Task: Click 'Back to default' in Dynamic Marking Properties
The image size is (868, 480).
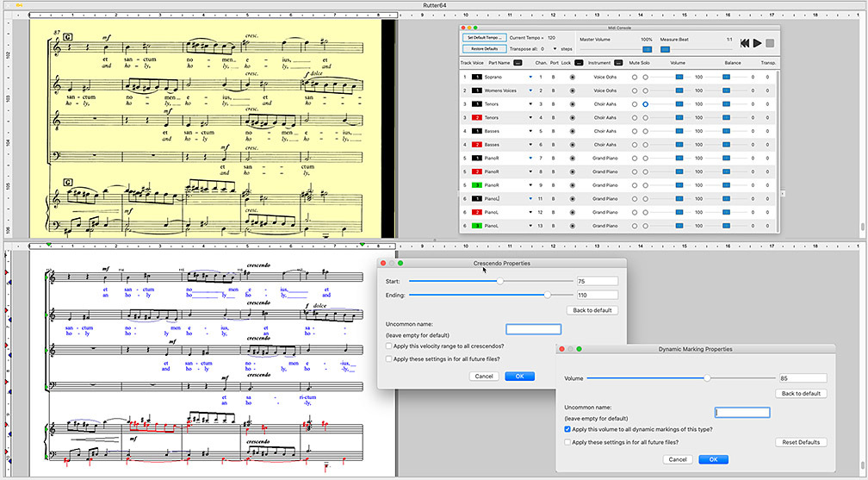Action: click(801, 394)
